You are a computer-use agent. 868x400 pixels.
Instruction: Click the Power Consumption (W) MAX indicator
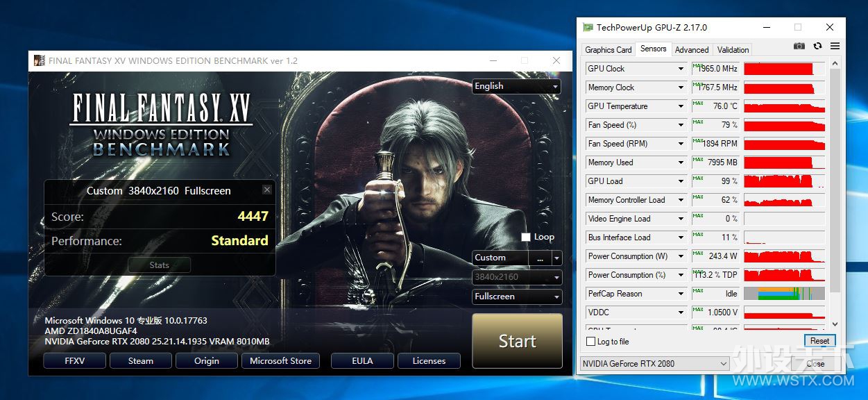coord(697,253)
